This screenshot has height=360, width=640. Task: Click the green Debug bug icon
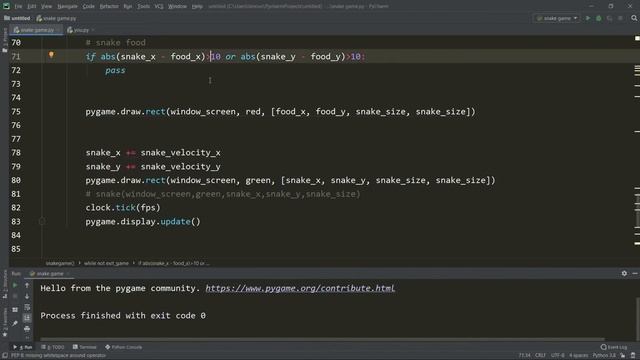pos(599,18)
